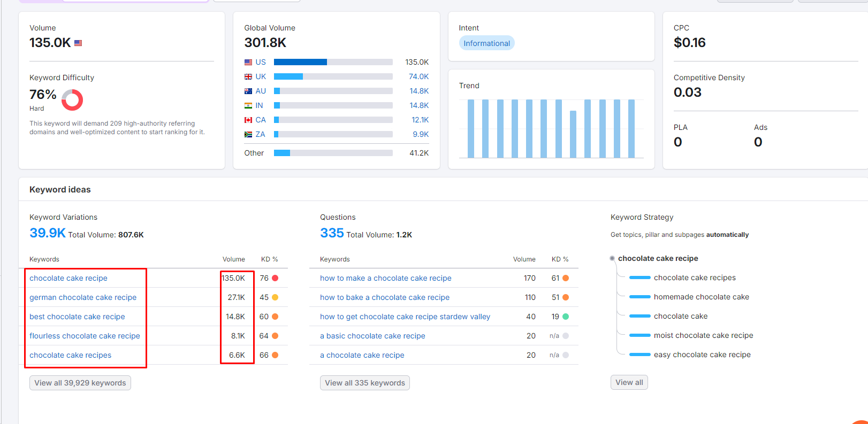This screenshot has height=424, width=868.
Task: Click View all in Keyword Strategy
Action: click(629, 382)
